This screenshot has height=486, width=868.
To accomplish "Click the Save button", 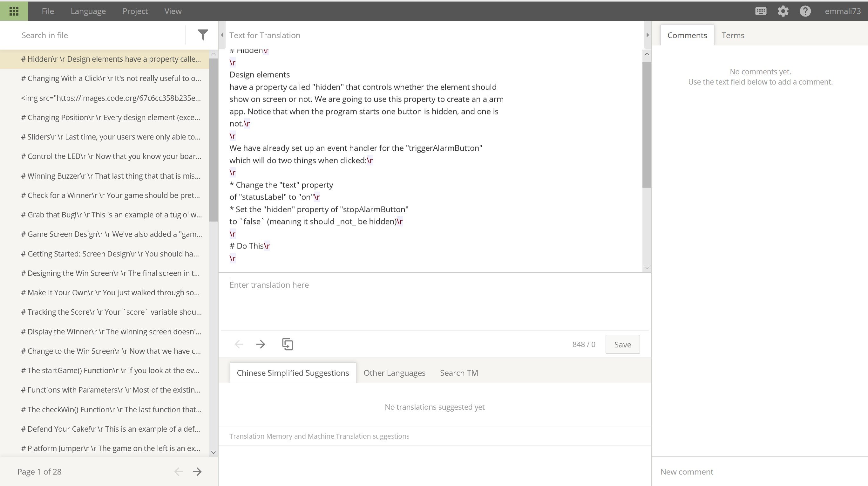I will coord(622,345).
